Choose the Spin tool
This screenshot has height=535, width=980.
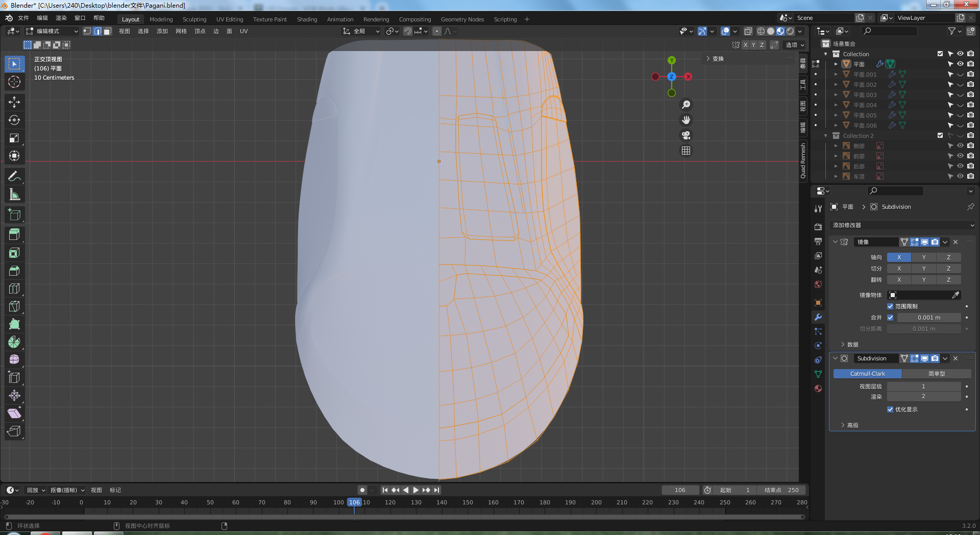click(x=14, y=342)
